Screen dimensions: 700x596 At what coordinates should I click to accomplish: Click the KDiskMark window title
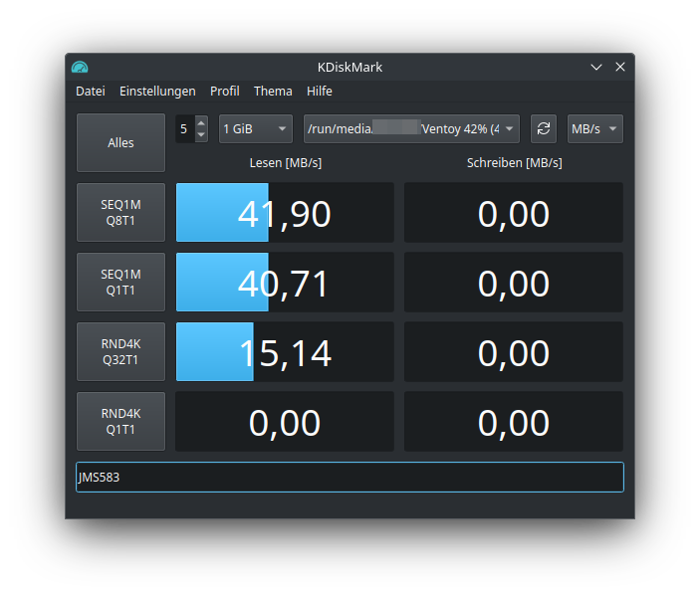click(350, 67)
